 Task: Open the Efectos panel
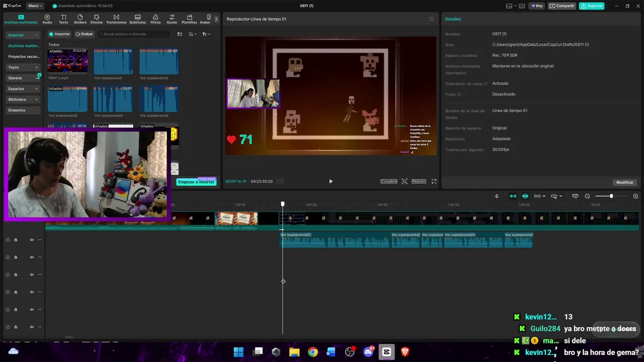[x=97, y=19]
